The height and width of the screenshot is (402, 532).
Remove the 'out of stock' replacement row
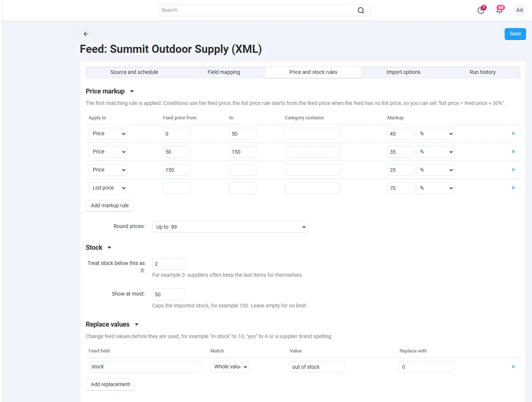tap(513, 367)
